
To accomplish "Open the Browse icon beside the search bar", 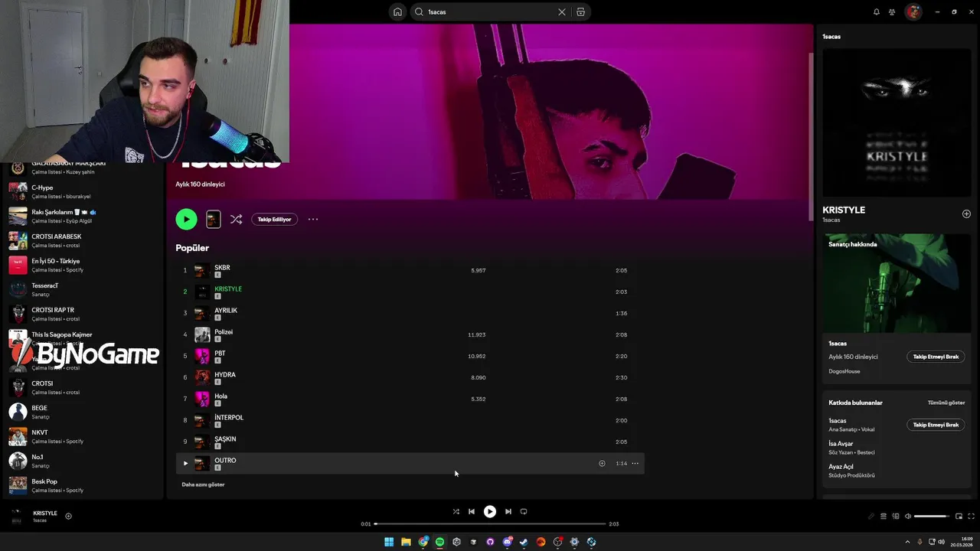I will pyautogui.click(x=580, y=11).
